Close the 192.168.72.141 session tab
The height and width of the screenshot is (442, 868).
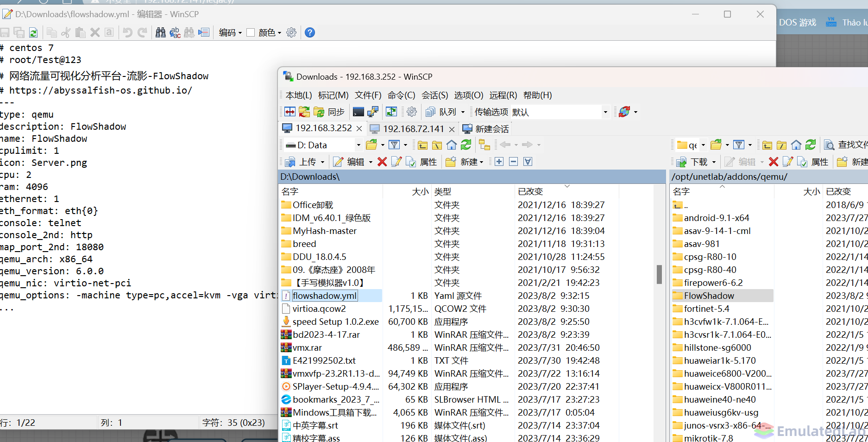point(452,129)
